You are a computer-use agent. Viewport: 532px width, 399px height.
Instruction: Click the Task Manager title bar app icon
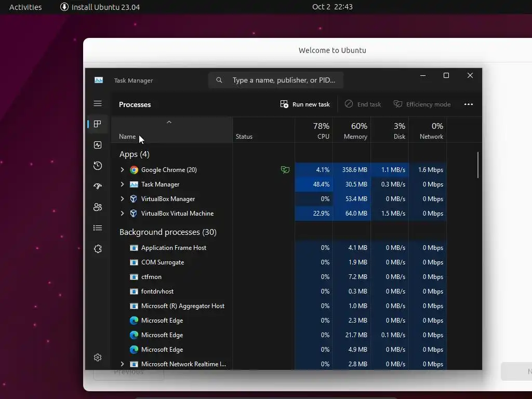(99, 80)
